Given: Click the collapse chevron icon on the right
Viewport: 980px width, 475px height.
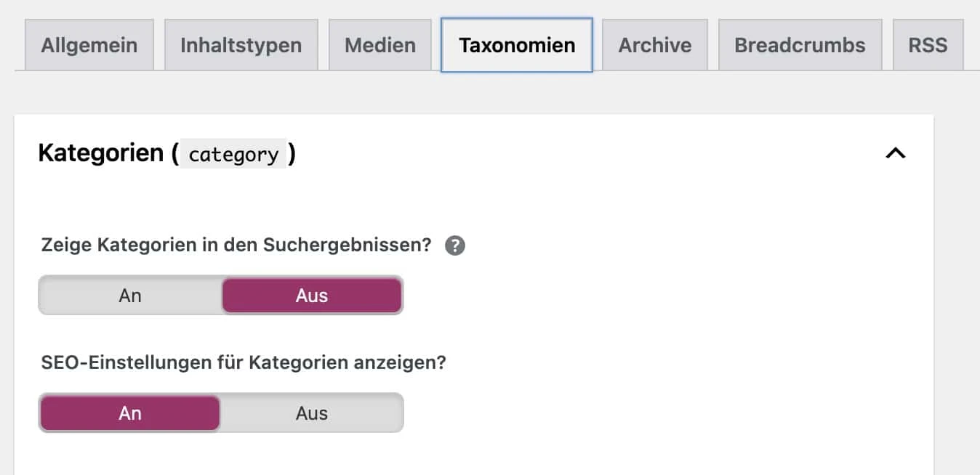Looking at the screenshot, I should click(x=896, y=153).
